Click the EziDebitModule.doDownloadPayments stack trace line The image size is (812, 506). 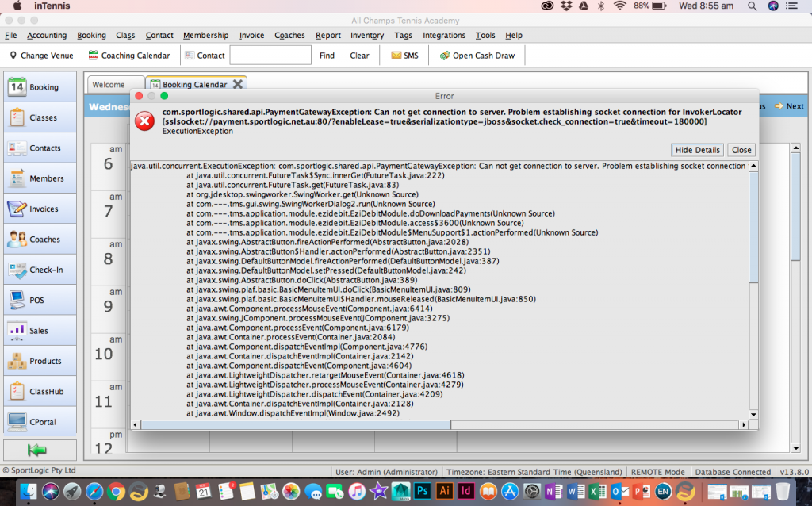pos(370,213)
